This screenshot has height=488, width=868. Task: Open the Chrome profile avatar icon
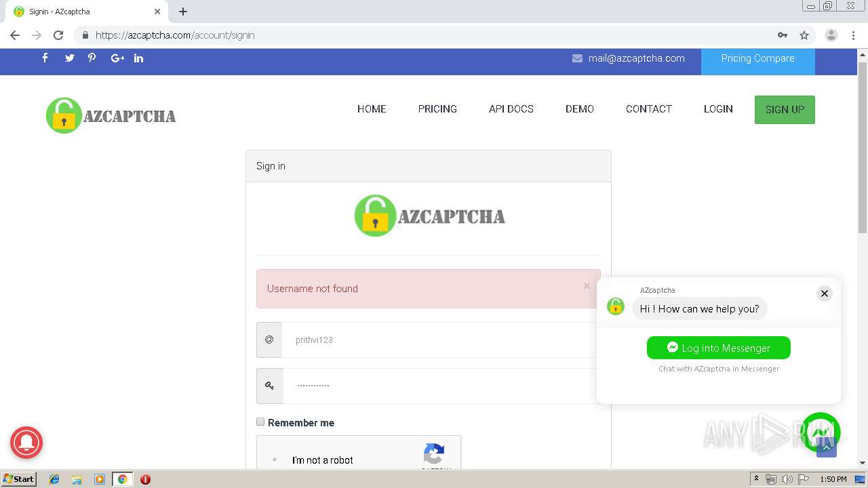[x=831, y=35]
